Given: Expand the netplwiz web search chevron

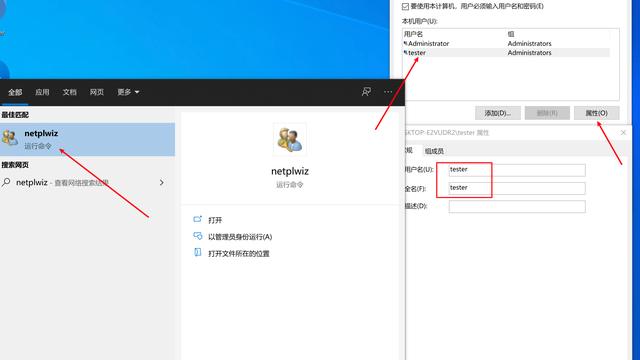Looking at the screenshot, I should [x=162, y=182].
